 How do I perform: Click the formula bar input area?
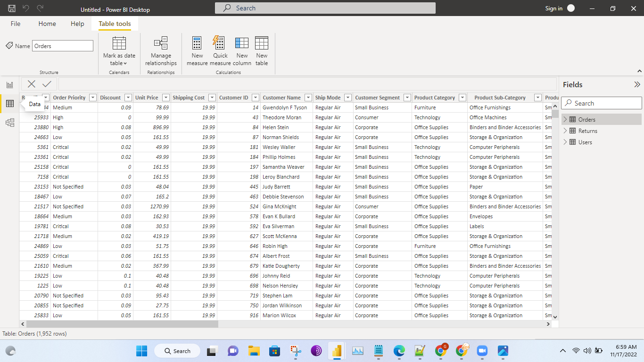307,84
